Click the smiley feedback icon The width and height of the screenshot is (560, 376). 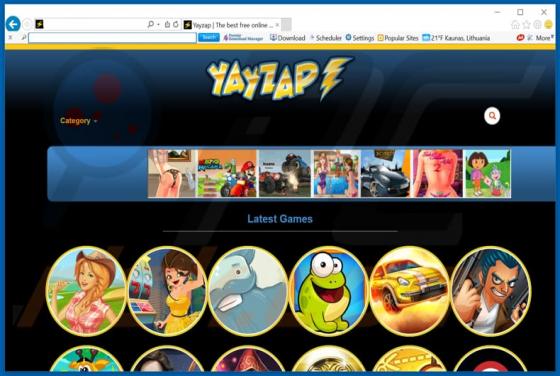[x=549, y=24]
